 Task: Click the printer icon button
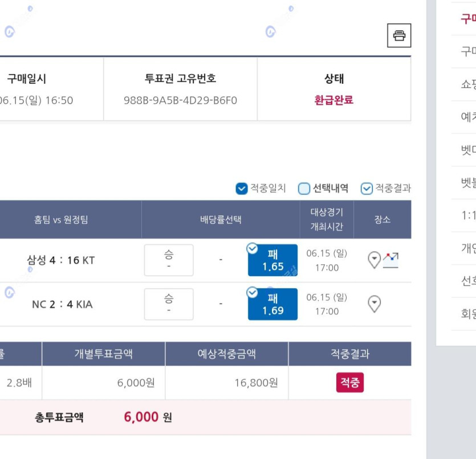(x=399, y=35)
